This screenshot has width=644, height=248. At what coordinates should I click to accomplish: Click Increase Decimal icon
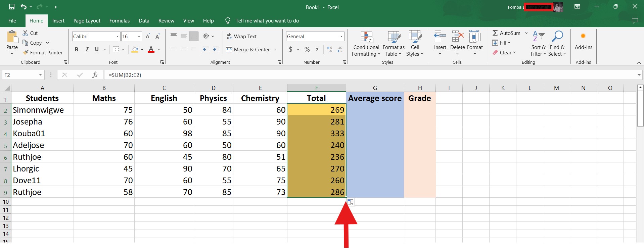pos(330,50)
